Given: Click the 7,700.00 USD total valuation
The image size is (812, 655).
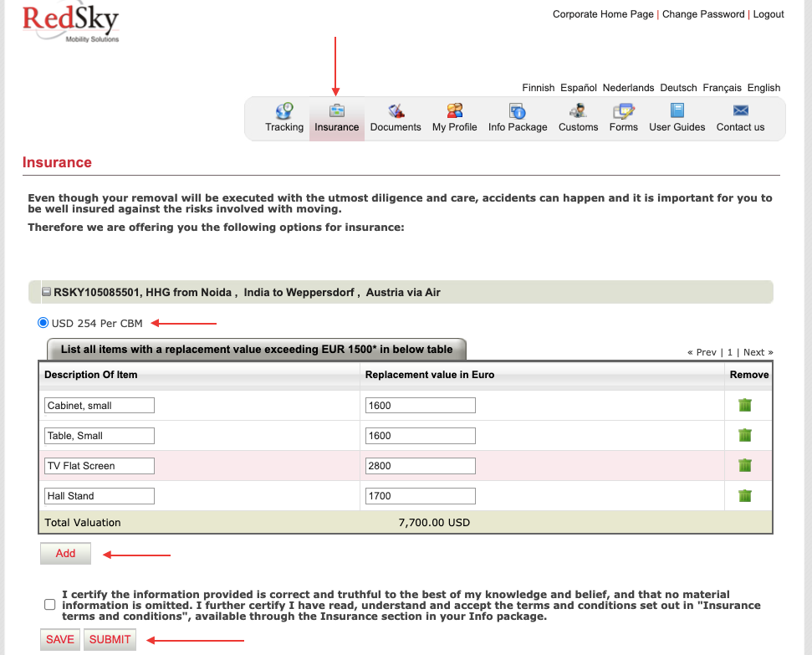Looking at the screenshot, I should 434,522.
